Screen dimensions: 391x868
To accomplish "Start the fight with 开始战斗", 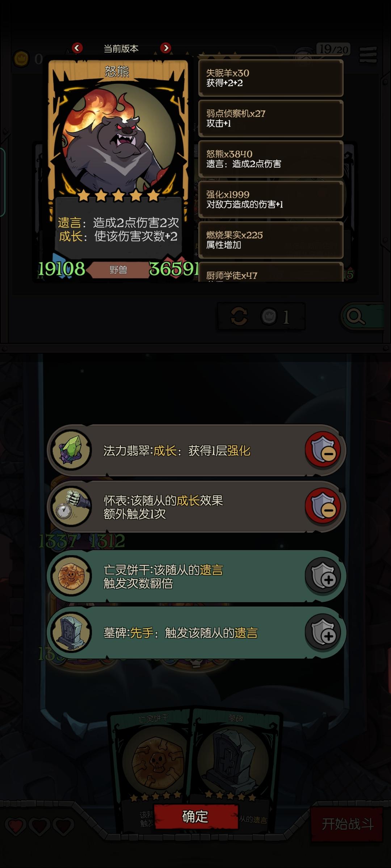I will coord(347,824).
